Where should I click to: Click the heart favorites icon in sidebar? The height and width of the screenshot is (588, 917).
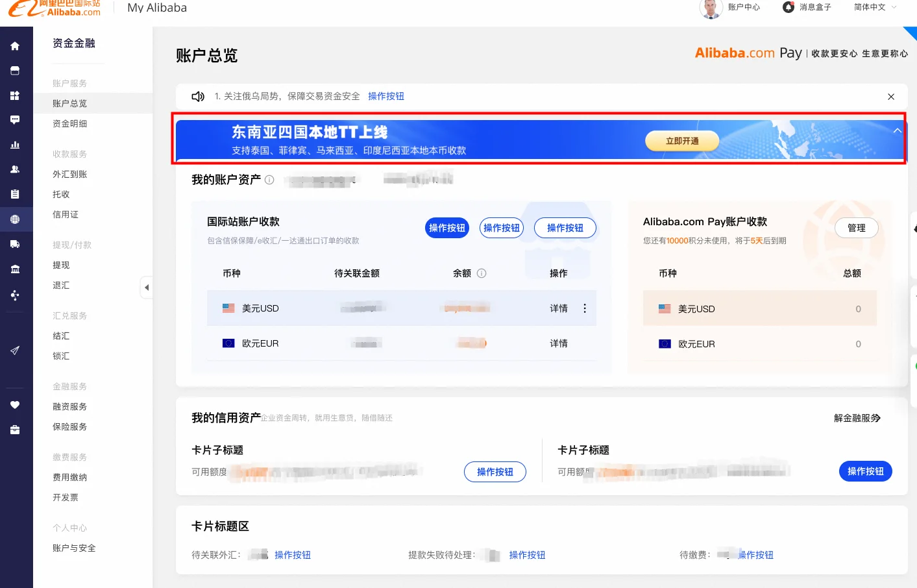(x=15, y=405)
